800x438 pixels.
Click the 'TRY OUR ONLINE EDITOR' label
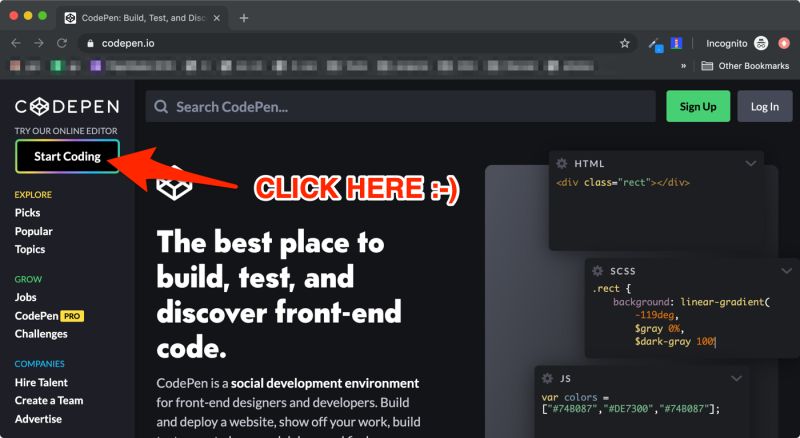click(x=66, y=131)
